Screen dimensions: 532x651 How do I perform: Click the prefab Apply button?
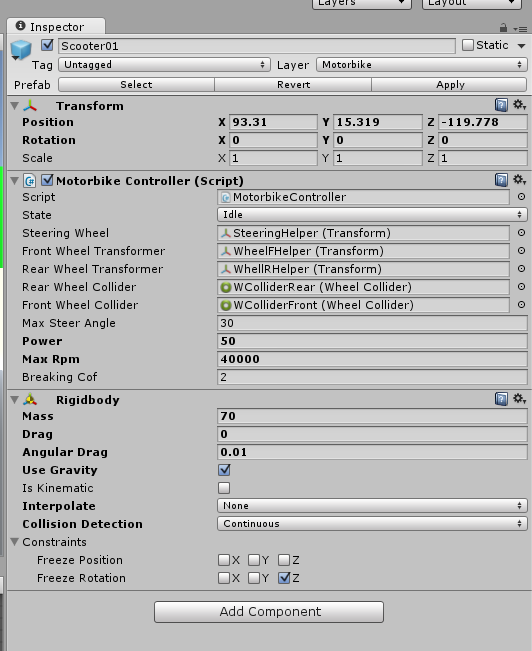pos(450,85)
